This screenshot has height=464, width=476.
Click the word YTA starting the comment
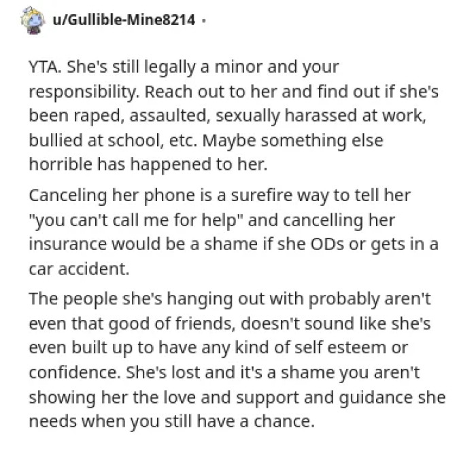(42, 67)
